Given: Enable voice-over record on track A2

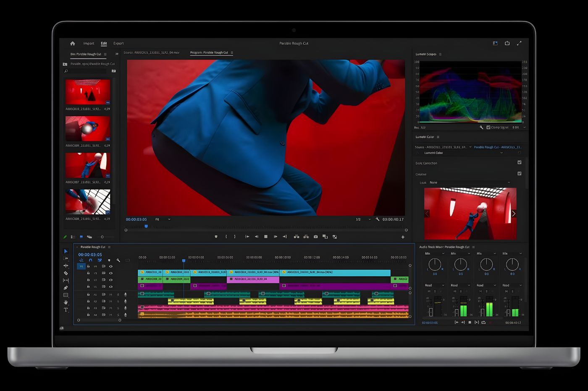Looking at the screenshot, I should coord(125,301).
